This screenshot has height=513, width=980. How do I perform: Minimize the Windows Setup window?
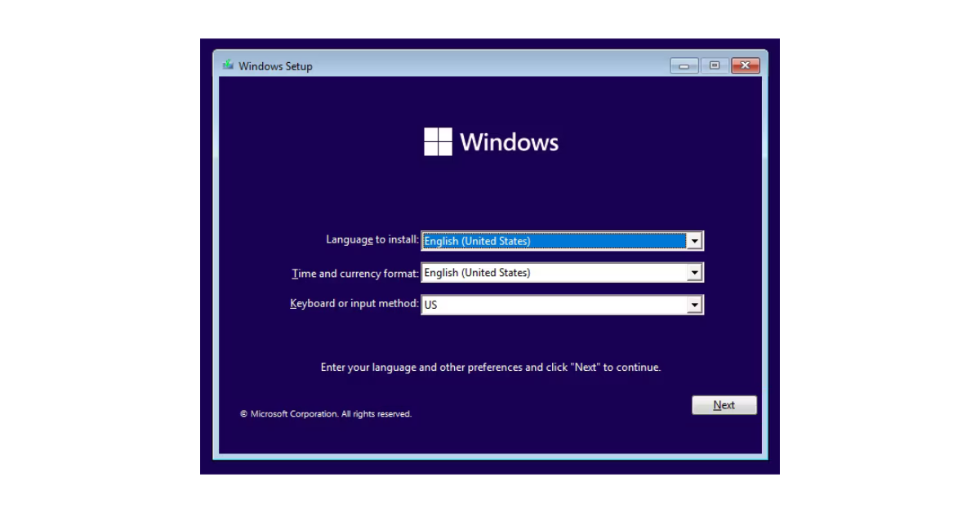tap(684, 66)
